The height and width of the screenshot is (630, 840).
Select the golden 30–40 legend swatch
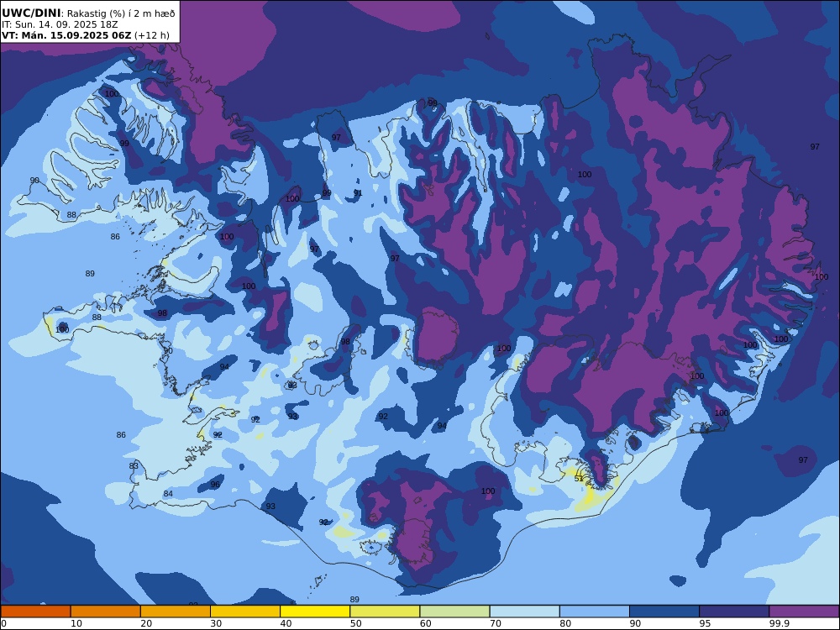[245, 612]
